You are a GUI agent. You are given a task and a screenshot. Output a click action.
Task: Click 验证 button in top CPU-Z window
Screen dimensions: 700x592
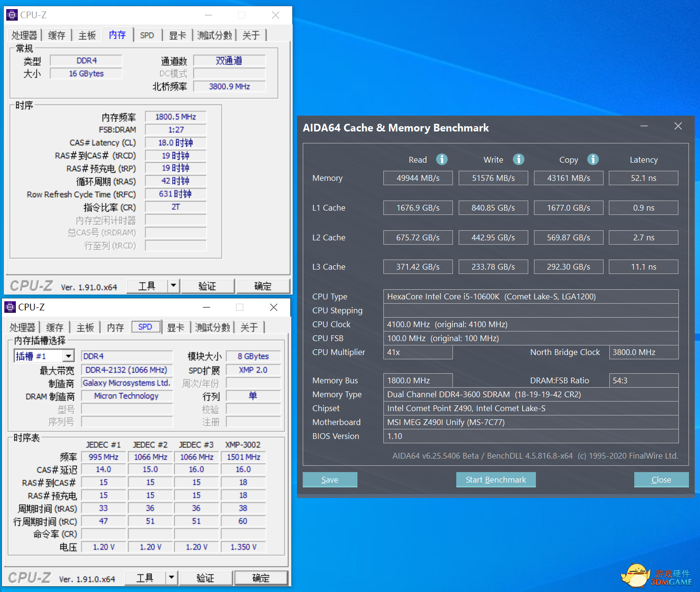207,286
